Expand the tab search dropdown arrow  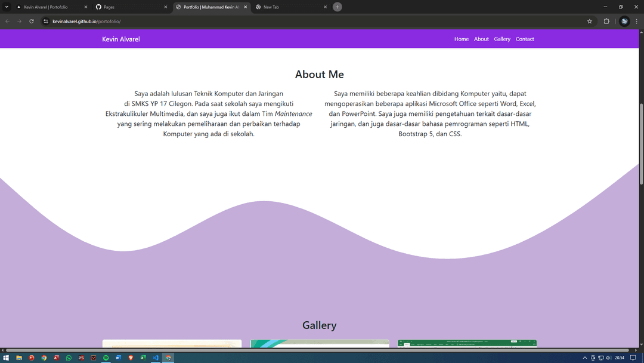7,7
